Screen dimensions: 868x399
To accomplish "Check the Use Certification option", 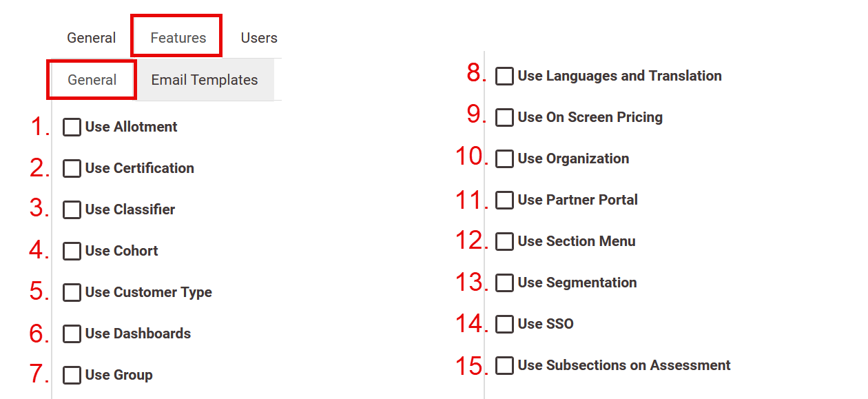I will point(72,169).
